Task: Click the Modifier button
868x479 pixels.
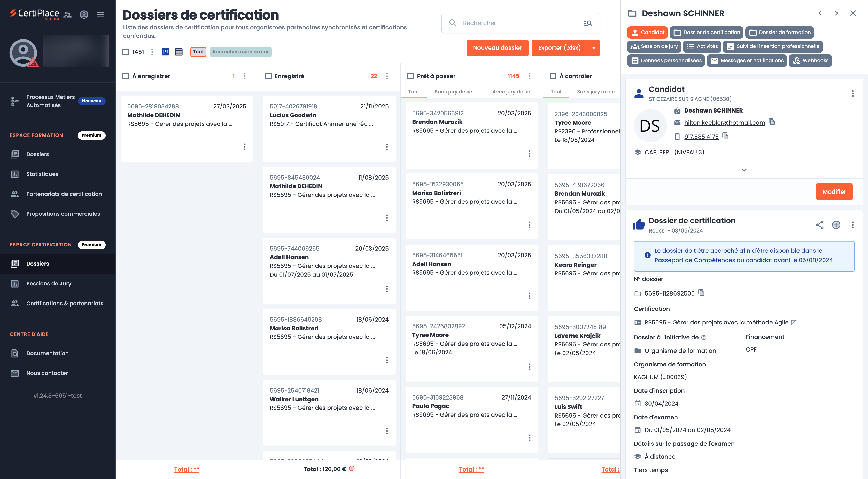Action: tap(834, 191)
